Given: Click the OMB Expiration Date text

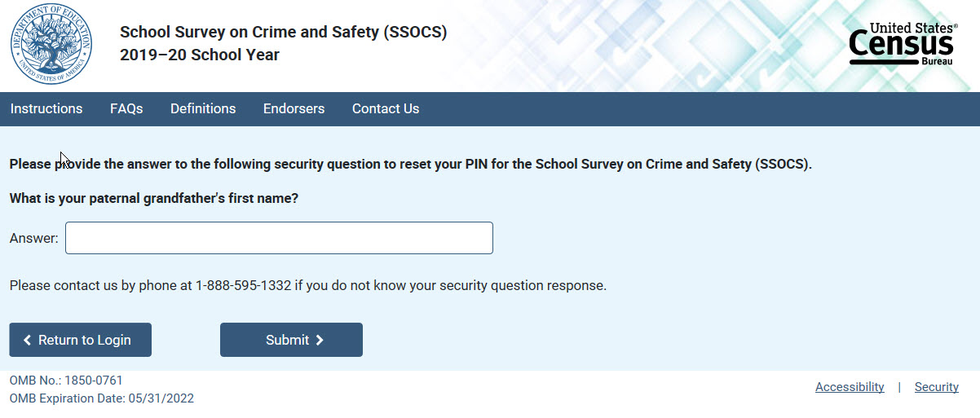Looking at the screenshot, I should click(101, 398).
